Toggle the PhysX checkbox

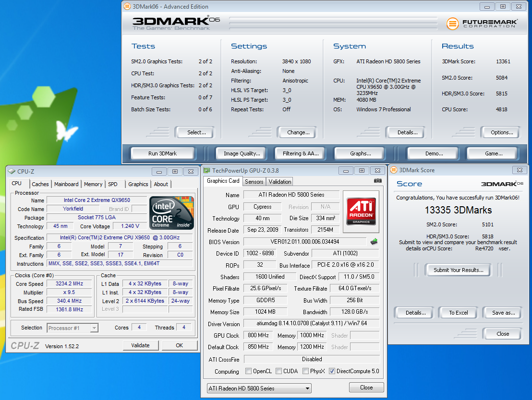(306, 371)
